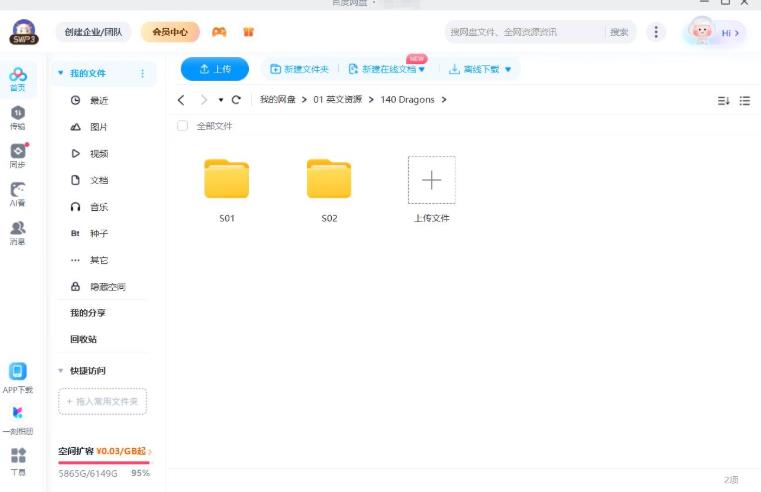Screen dimensions: 761x492
Task: Collapse the 我的文件 tree section
Action: click(61, 73)
